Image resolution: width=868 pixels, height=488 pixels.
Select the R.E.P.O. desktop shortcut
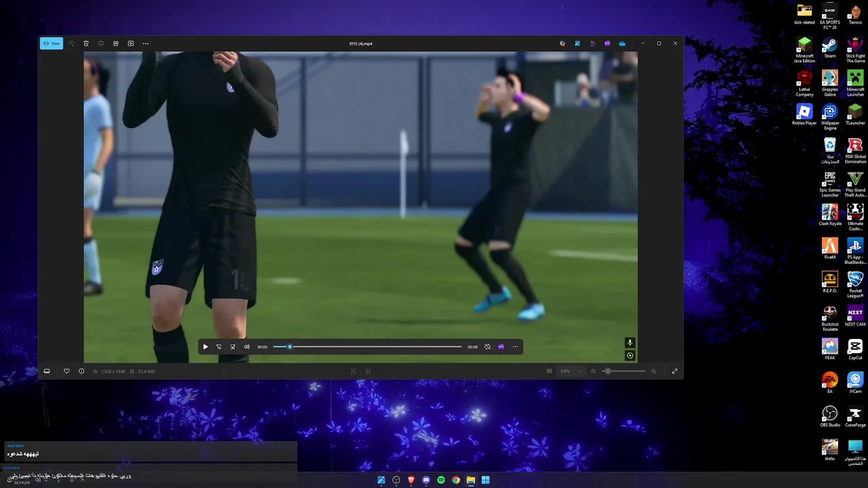coord(830,283)
